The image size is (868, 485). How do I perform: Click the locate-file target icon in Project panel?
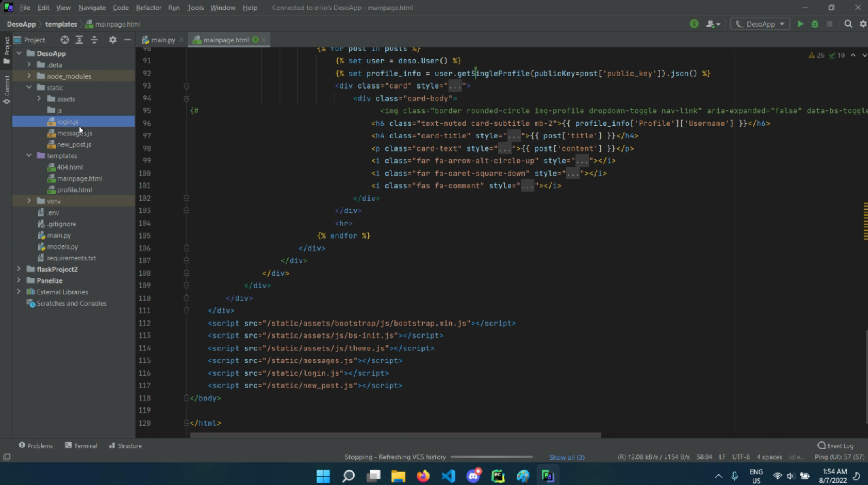[x=64, y=40]
